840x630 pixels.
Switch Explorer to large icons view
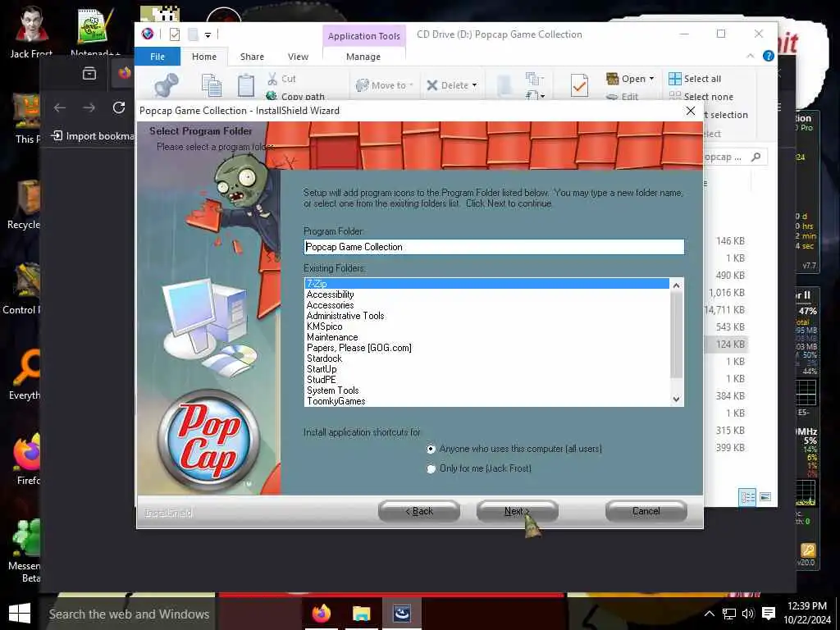pos(765,497)
